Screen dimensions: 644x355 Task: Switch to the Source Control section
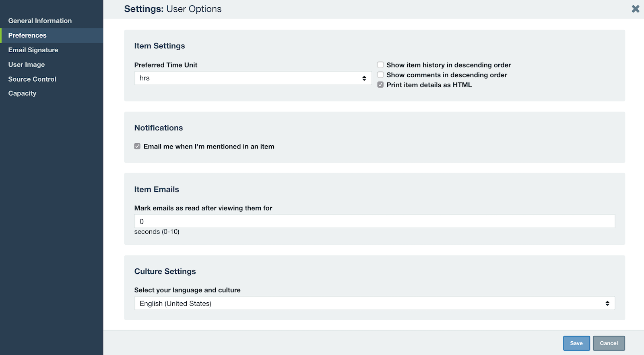tap(32, 79)
